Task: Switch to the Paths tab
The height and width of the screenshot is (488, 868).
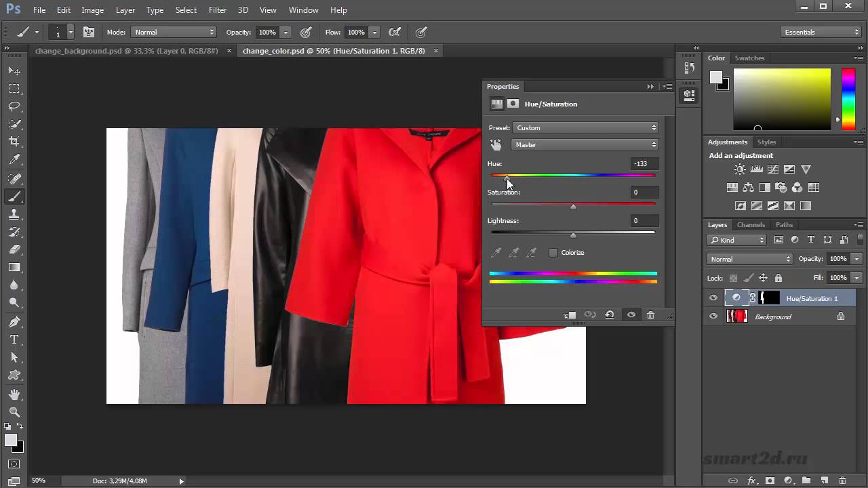Action: coord(784,225)
